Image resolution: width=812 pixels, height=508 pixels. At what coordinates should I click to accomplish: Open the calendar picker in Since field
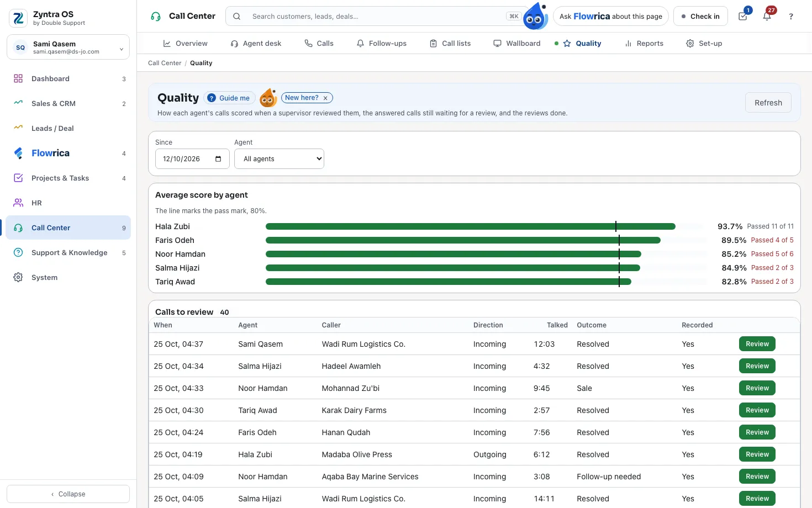218,159
